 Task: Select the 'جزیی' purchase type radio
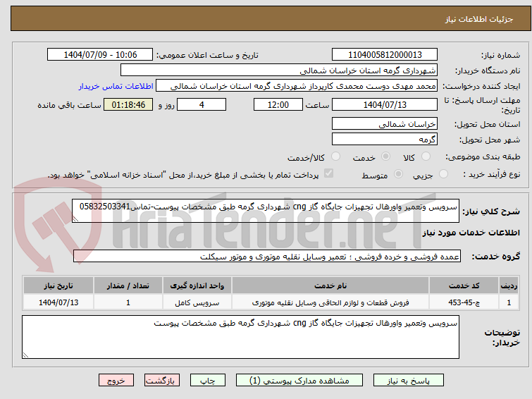[443, 174]
